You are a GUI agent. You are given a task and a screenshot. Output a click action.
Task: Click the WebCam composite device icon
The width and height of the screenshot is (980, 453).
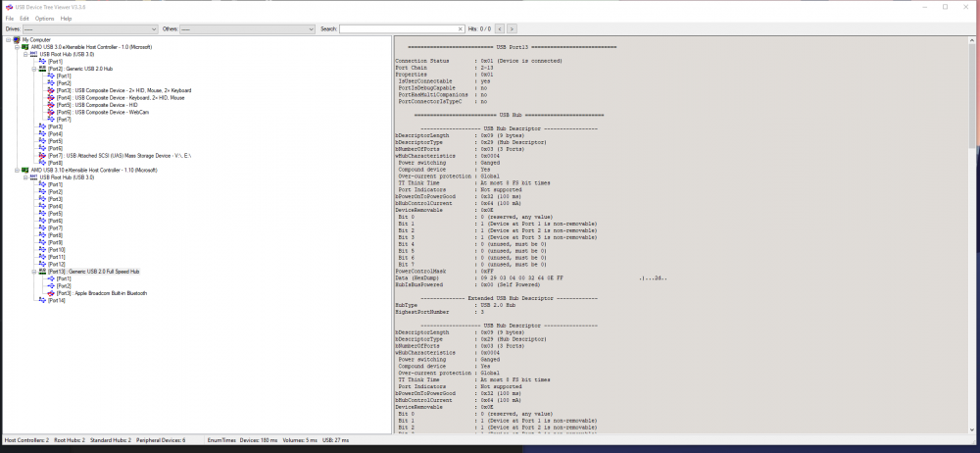(51, 113)
